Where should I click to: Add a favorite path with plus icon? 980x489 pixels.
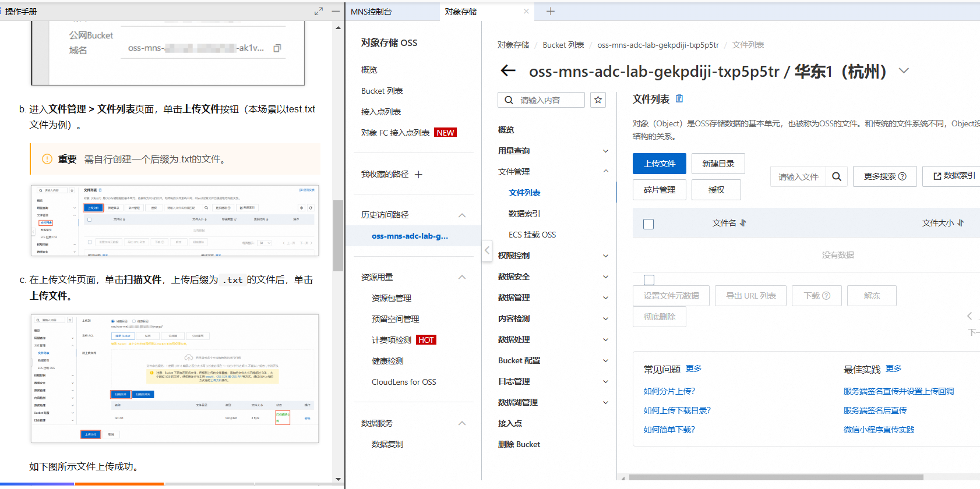[418, 175]
